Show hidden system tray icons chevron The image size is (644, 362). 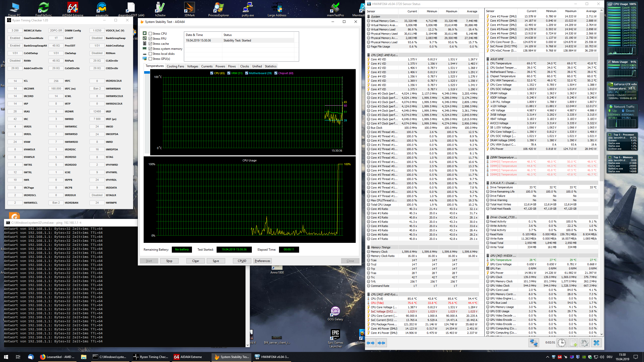pyautogui.click(x=547, y=357)
